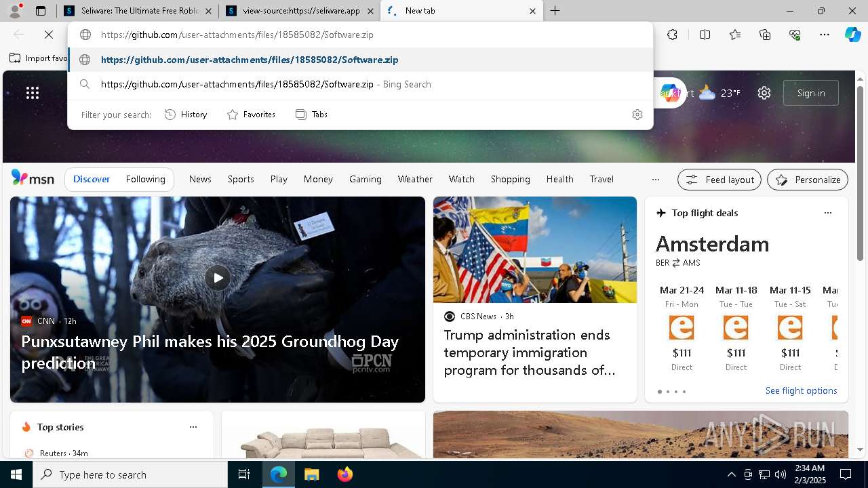Open Task View on the taskbar
Screen dimensions: 868x488
[244, 474]
